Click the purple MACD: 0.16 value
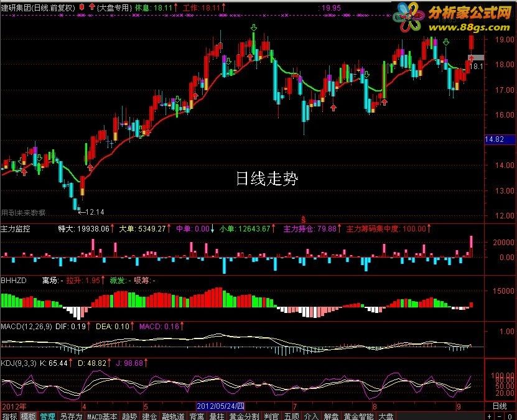 pyautogui.click(x=161, y=327)
